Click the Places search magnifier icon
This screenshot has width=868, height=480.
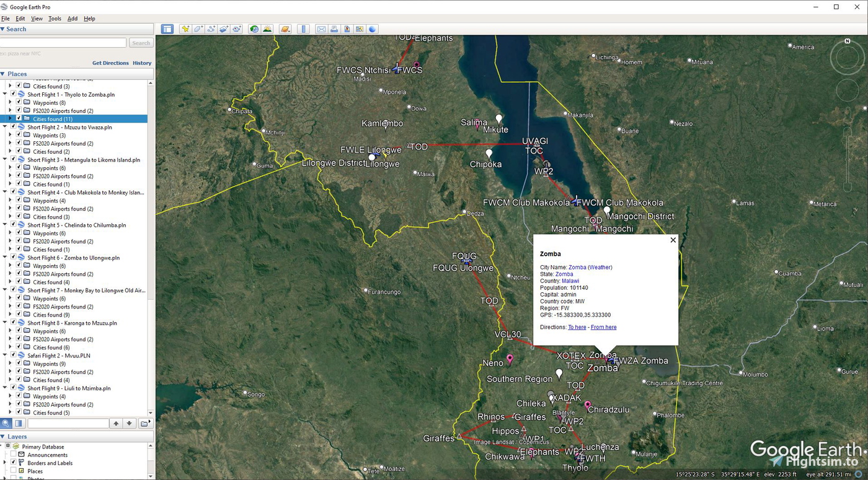[6, 423]
